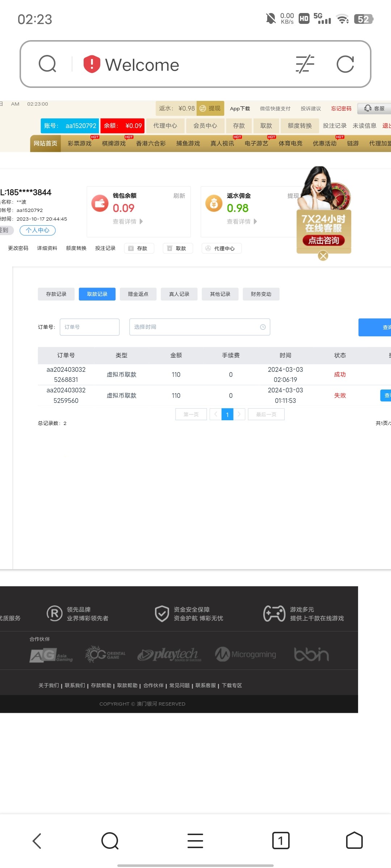This screenshot has height=868, width=391.
Task: Open the browser hamburger menu
Action: [x=195, y=840]
